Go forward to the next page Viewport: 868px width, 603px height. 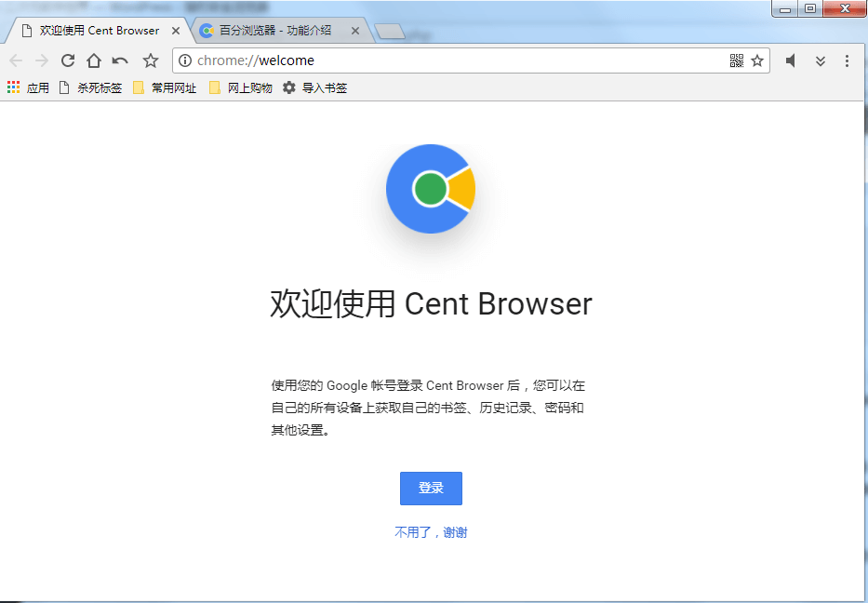(42, 60)
